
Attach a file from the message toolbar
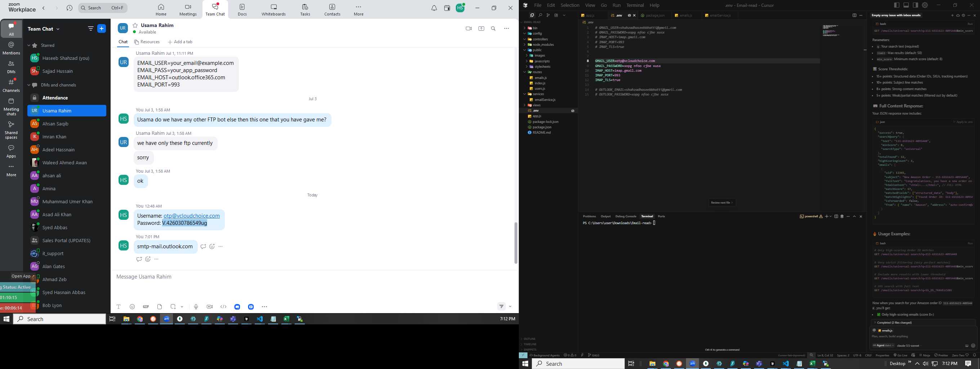pos(160,307)
